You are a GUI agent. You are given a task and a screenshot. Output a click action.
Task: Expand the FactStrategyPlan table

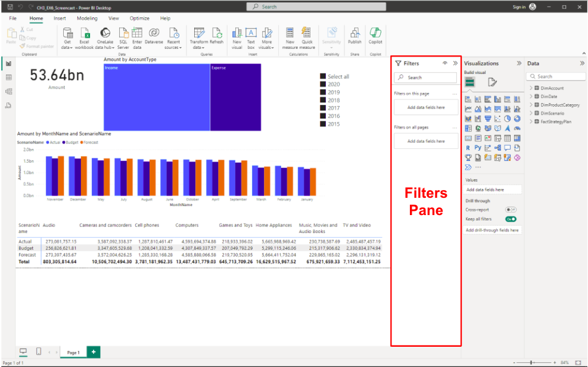pyautogui.click(x=531, y=122)
